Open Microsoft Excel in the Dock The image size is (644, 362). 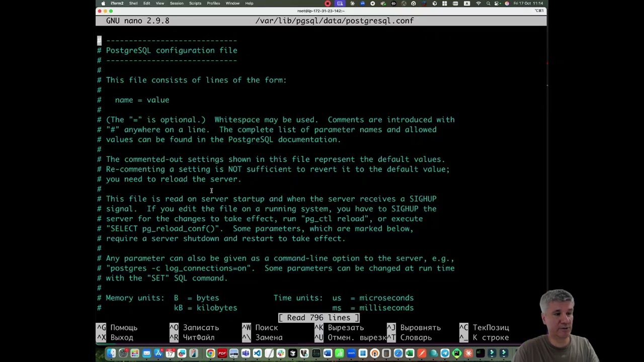click(x=410, y=353)
